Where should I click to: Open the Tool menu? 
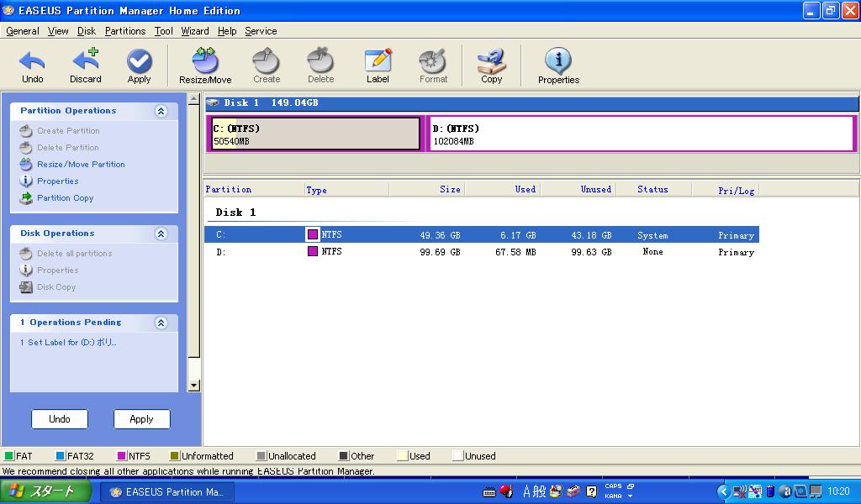[x=163, y=31]
